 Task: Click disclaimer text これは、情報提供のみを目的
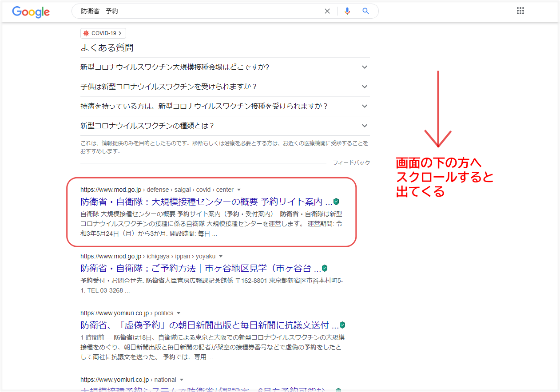(224, 147)
